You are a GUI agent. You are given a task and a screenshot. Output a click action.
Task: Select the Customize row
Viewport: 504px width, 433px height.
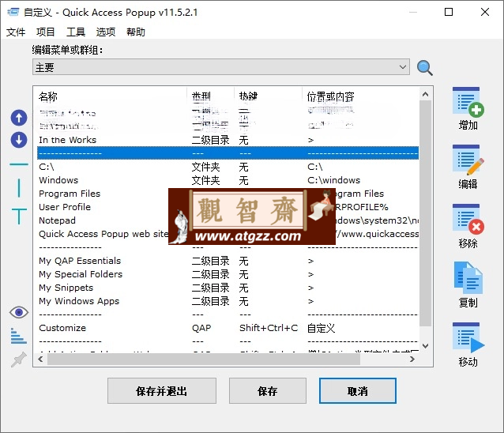(x=228, y=328)
